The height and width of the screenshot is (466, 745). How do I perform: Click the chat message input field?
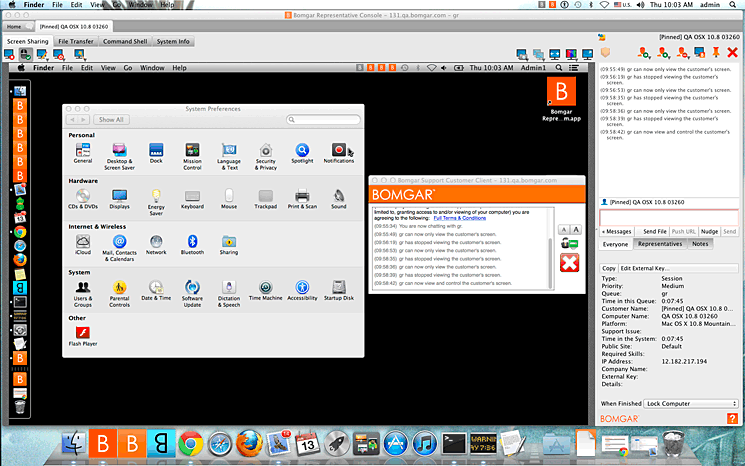point(668,217)
